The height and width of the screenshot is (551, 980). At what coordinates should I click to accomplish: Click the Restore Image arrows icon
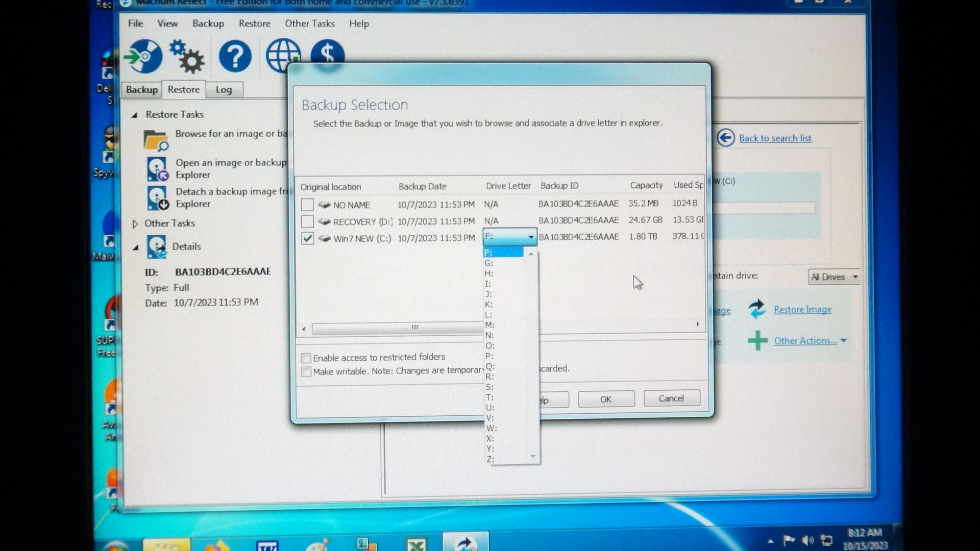coord(757,309)
